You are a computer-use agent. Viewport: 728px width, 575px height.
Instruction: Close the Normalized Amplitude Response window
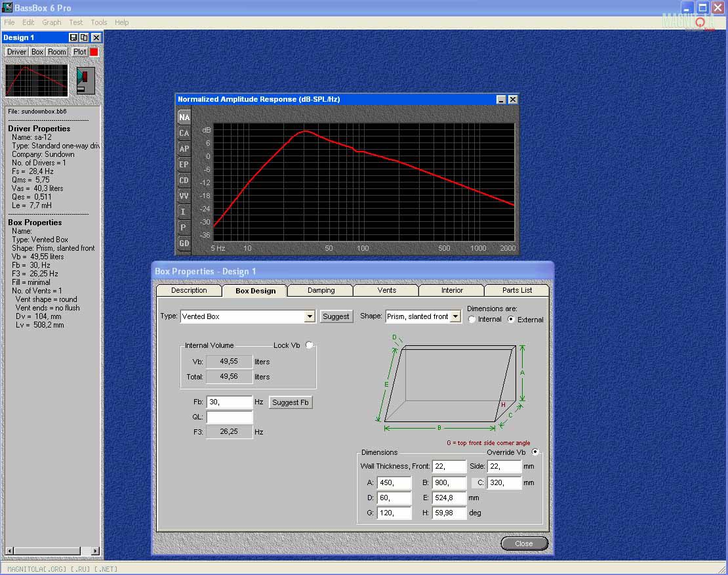[x=513, y=100]
